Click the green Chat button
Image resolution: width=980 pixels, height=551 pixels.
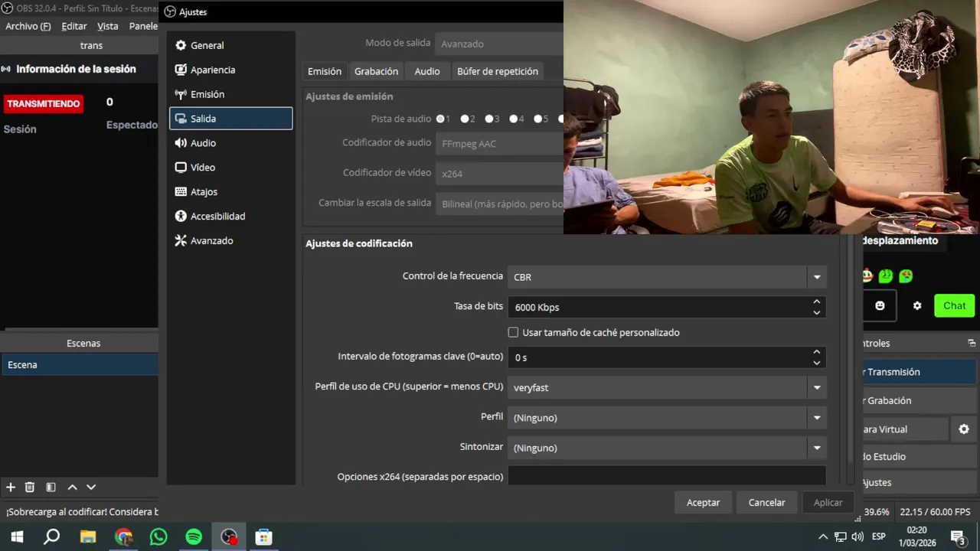pyautogui.click(x=954, y=305)
